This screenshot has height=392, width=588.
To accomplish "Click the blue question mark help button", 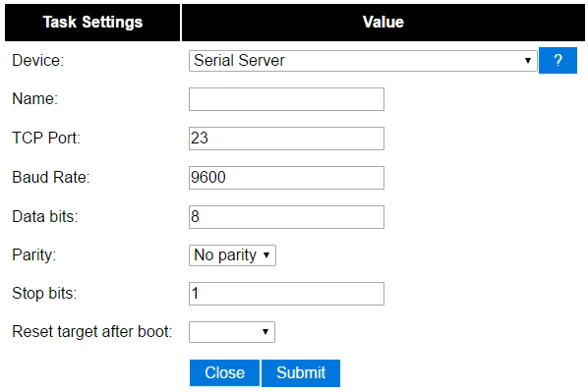I will click(x=558, y=60).
